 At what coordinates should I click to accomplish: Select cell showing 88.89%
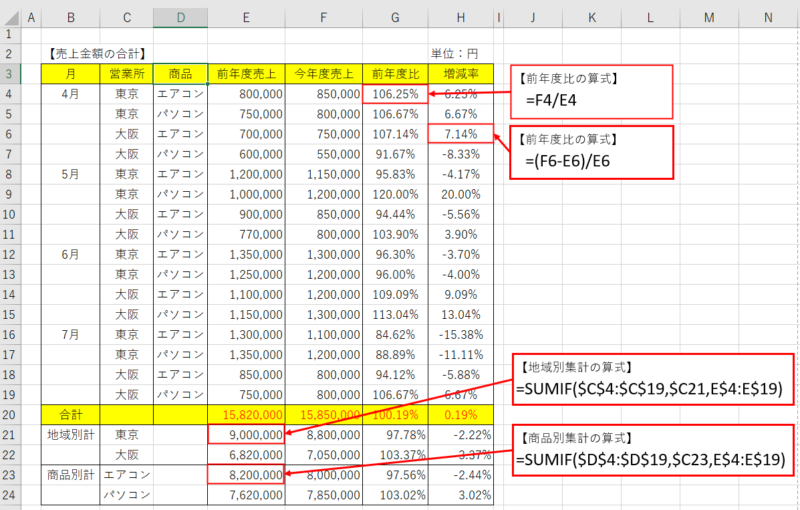click(x=395, y=354)
